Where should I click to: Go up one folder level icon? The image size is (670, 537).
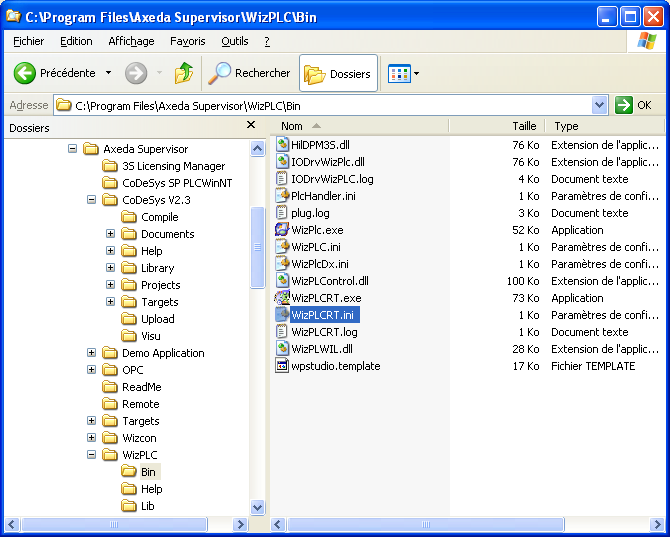tap(184, 73)
